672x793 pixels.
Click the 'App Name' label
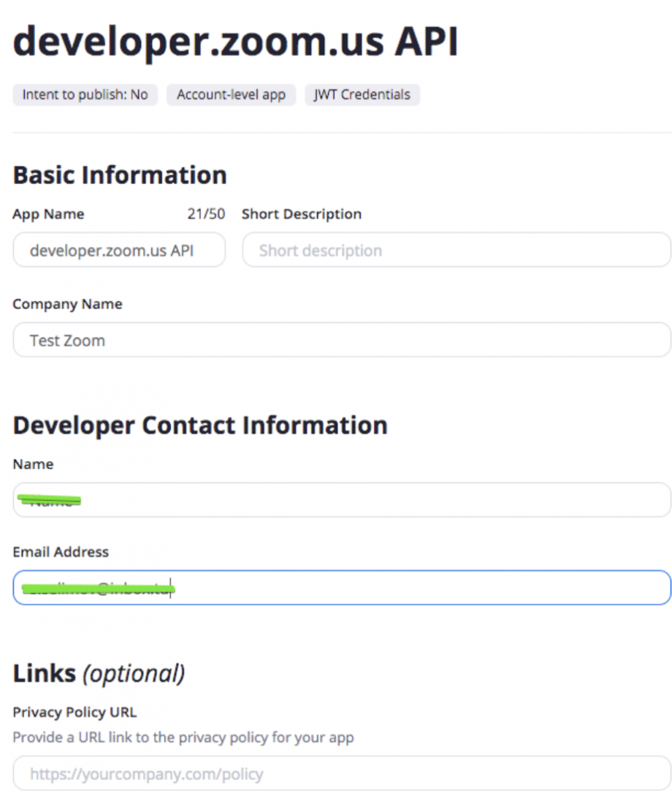48,214
